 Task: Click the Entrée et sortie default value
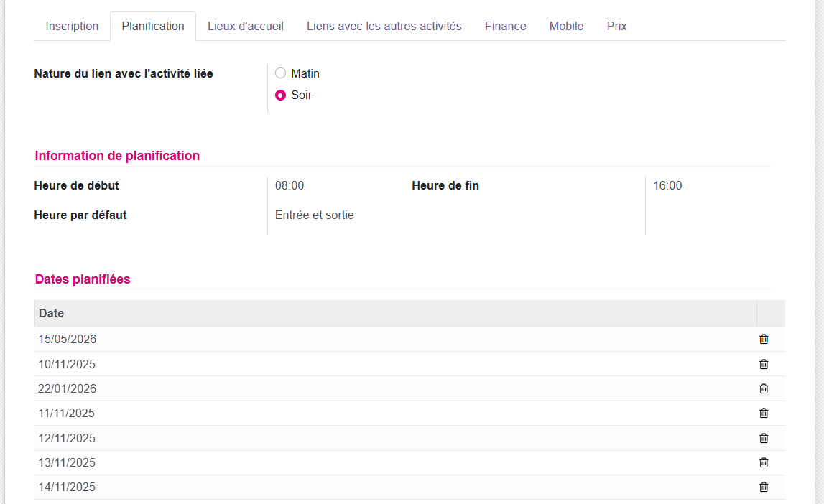tap(315, 215)
